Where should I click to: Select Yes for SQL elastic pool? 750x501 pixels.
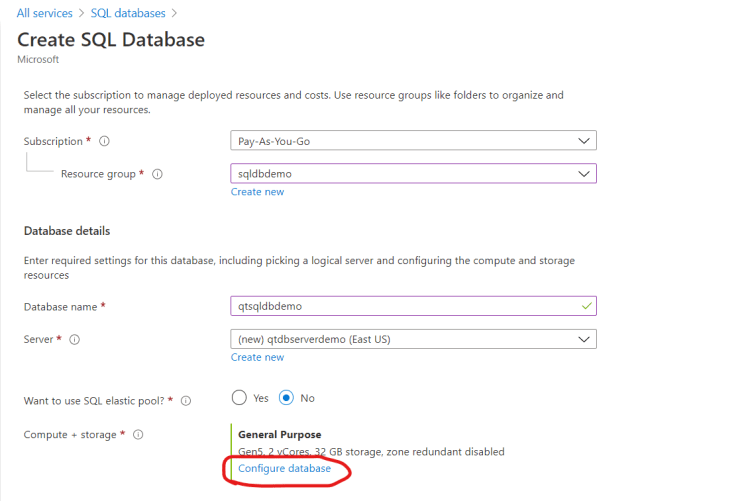[x=239, y=398]
